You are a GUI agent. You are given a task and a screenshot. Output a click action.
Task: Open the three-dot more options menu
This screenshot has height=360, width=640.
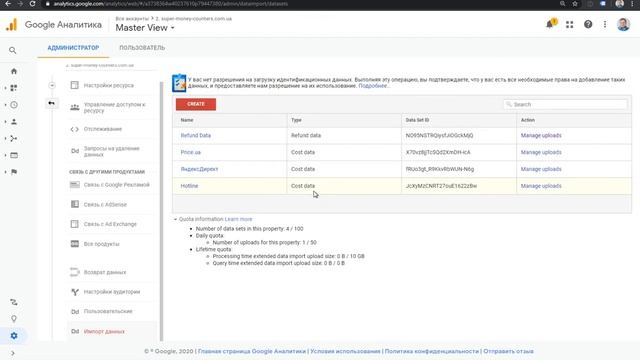click(x=605, y=24)
